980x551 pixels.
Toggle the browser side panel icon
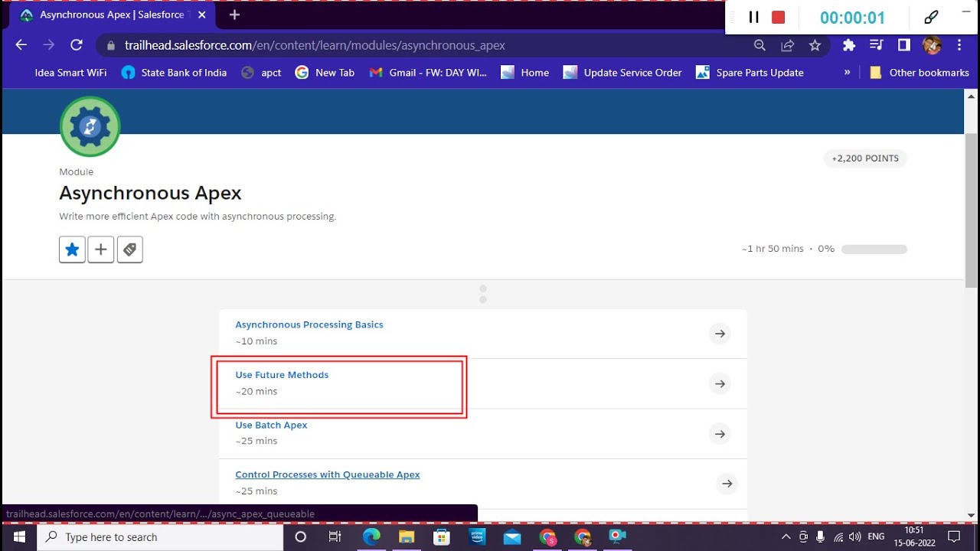904,45
